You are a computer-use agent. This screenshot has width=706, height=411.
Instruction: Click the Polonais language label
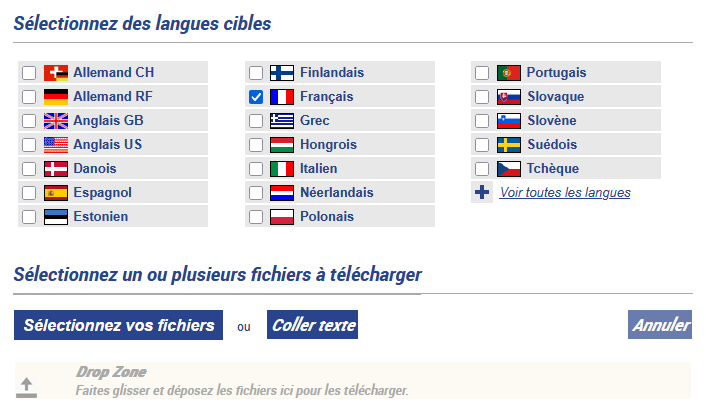pyautogui.click(x=327, y=217)
